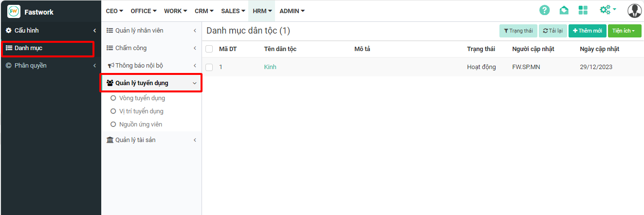This screenshot has width=644, height=215.
Task: Select the Vòng tuyển dụng radio item
Action: tap(113, 98)
